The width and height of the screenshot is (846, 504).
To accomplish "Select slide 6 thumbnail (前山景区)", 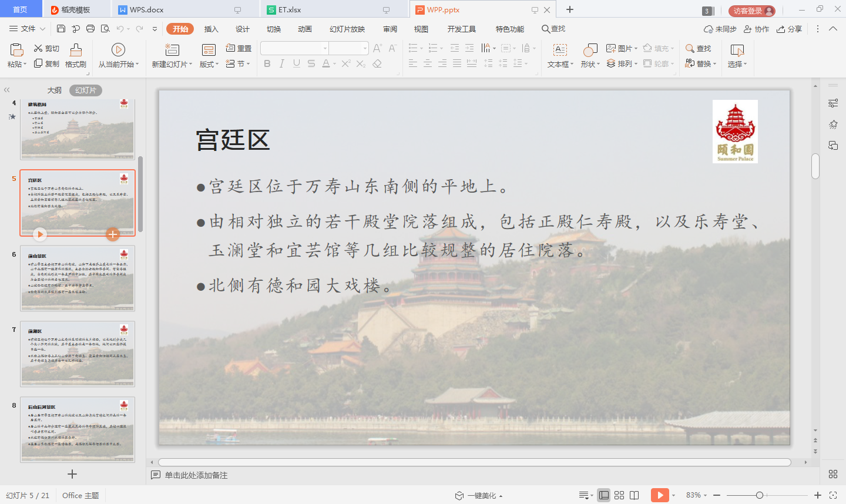I will pos(78,278).
